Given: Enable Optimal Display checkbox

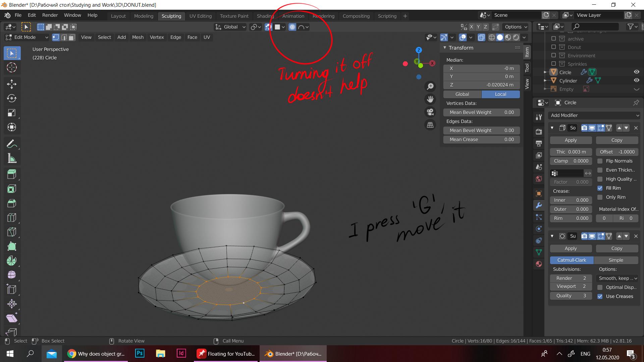Looking at the screenshot, I should coord(600,287).
